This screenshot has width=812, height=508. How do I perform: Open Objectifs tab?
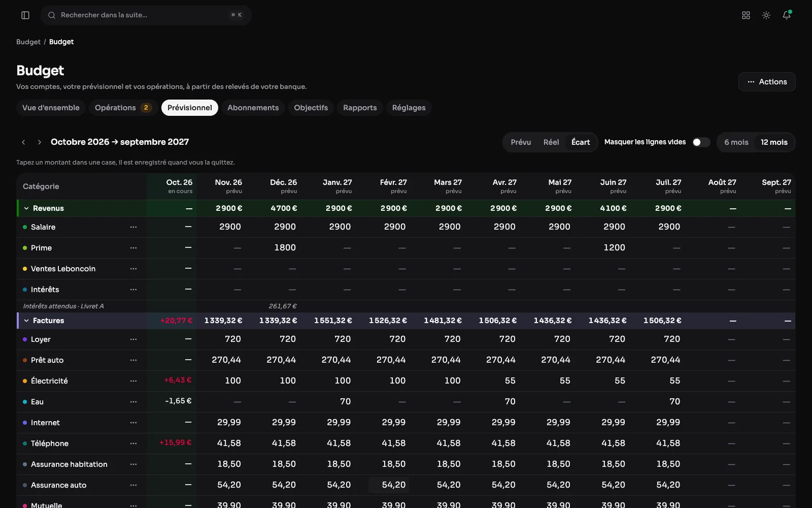311,108
